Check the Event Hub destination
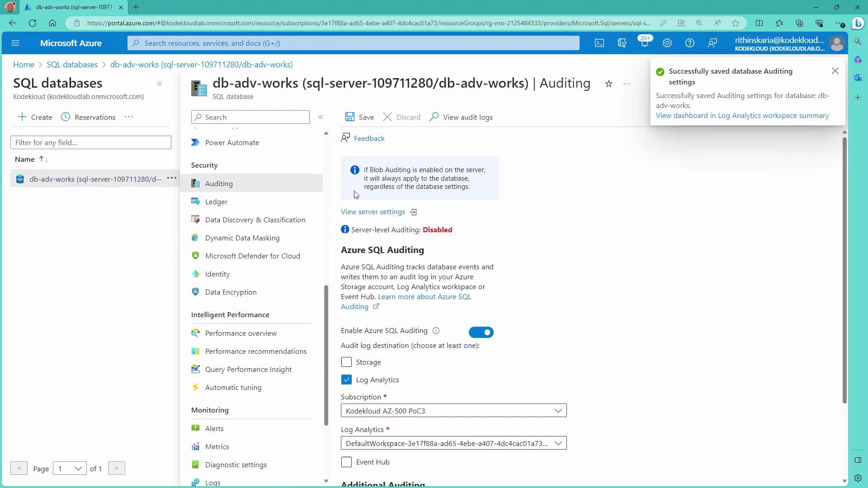 (x=346, y=462)
